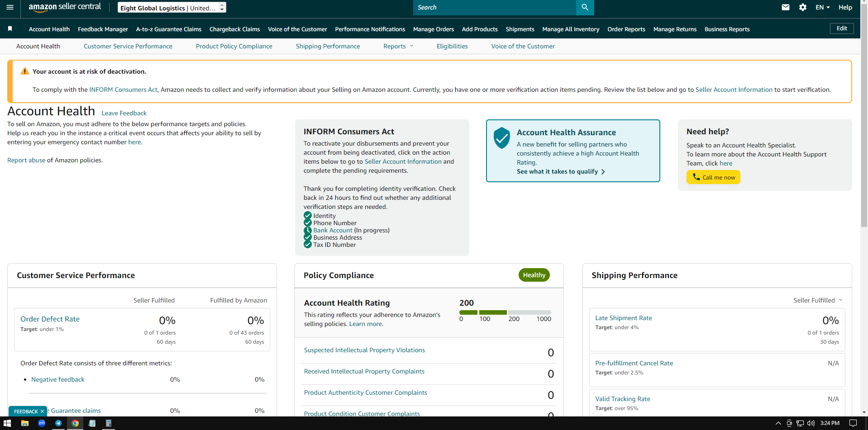
Task: Expand Seller Fulfilled dropdown in Shipping Performance
Action: [818, 300]
